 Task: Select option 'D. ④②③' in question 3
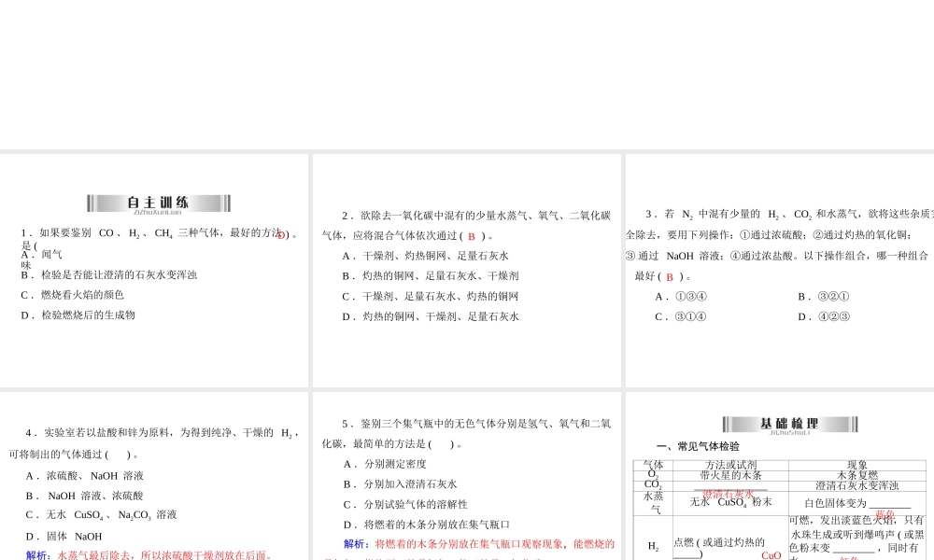824,316
